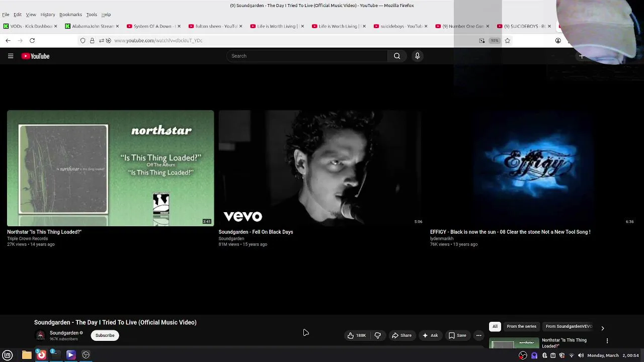Dislike the video with thumbs-down icon
This screenshot has height=362, width=644.
377,335
